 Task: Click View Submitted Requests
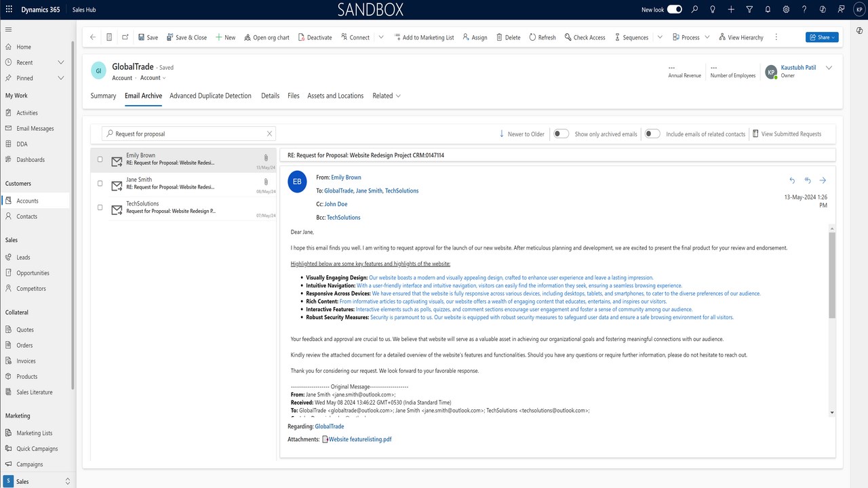click(787, 134)
